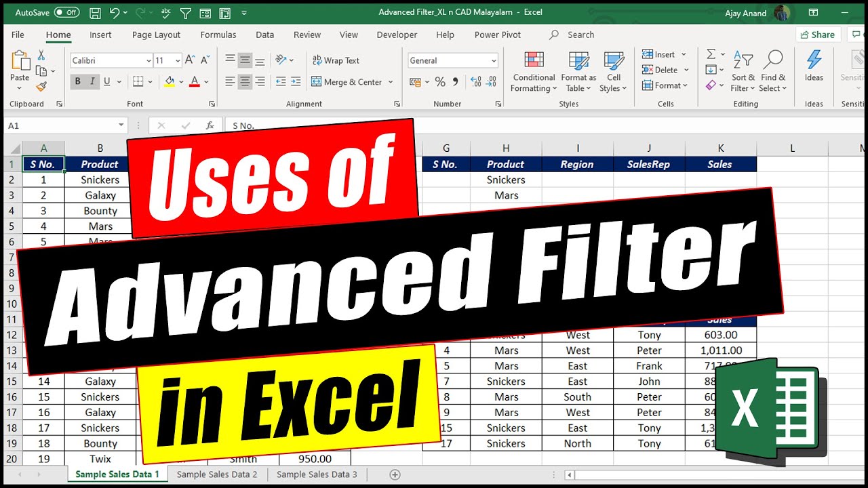Click the Search box in ribbon
The image size is (868, 488).
[580, 35]
